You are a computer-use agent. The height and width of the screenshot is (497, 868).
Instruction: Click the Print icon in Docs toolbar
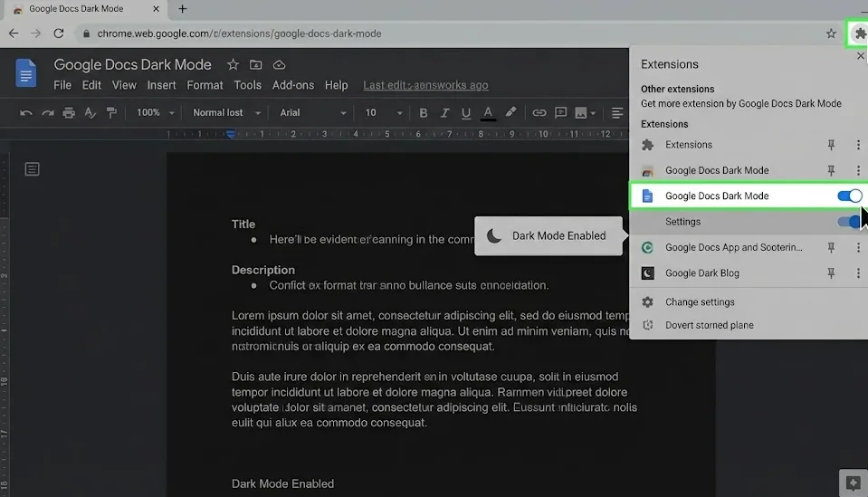click(69, 113)
